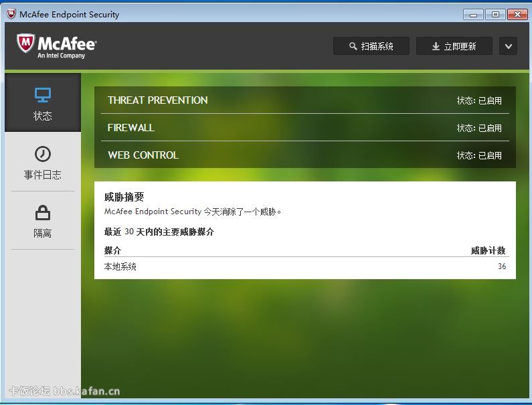Open the THREAT PREVENTION module row
Viewport: 532px width, 405px height.
point(305,100)
